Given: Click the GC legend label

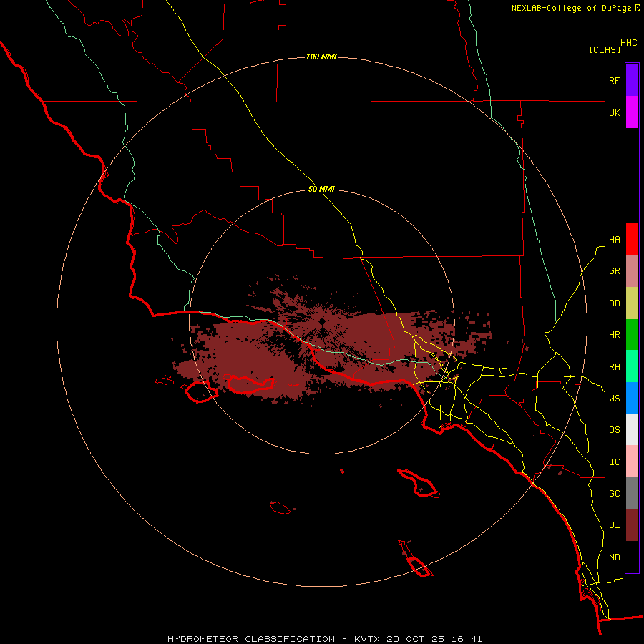Looking at the screenshot, I should 615,494.
